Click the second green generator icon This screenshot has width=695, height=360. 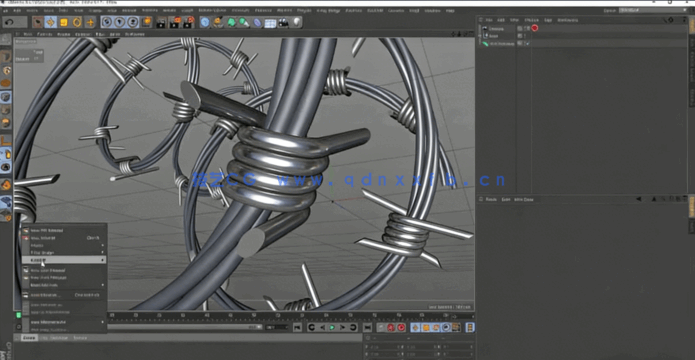click(x=244, y=22)
